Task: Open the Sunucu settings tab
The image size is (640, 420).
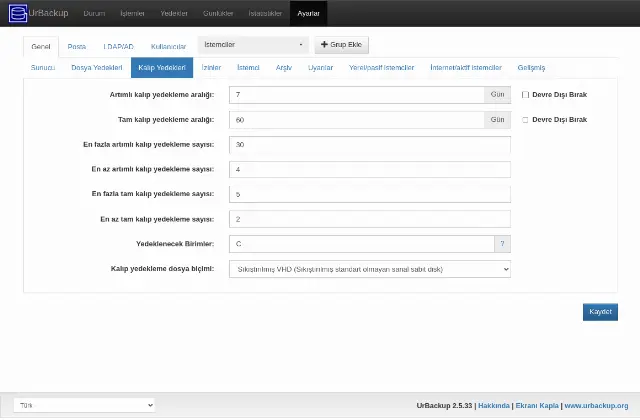Action: pos(43,68)
